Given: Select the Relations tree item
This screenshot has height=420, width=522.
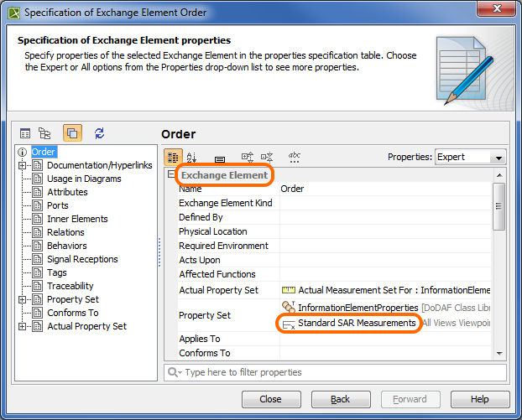Looking at the screenshot, I should (x=65, y=232).
